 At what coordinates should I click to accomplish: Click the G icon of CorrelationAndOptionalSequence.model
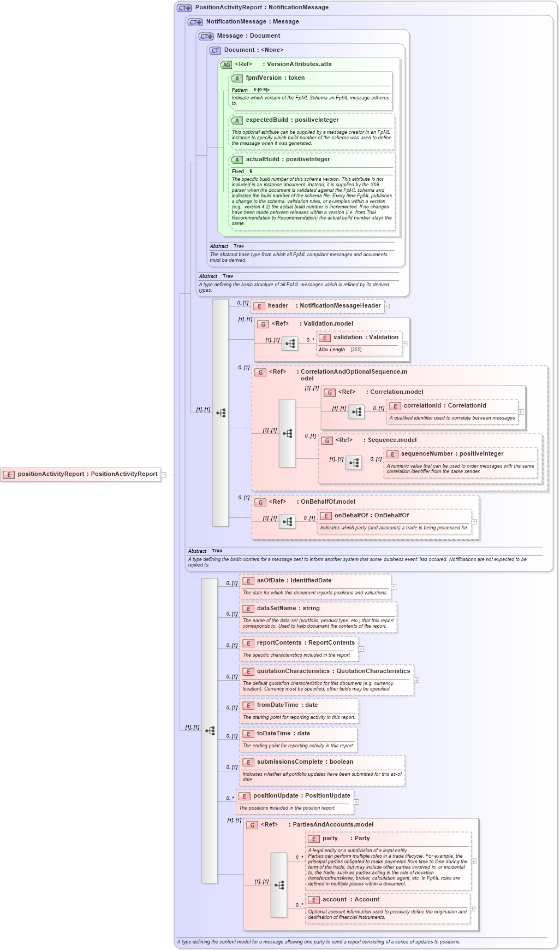pos(260,372)
